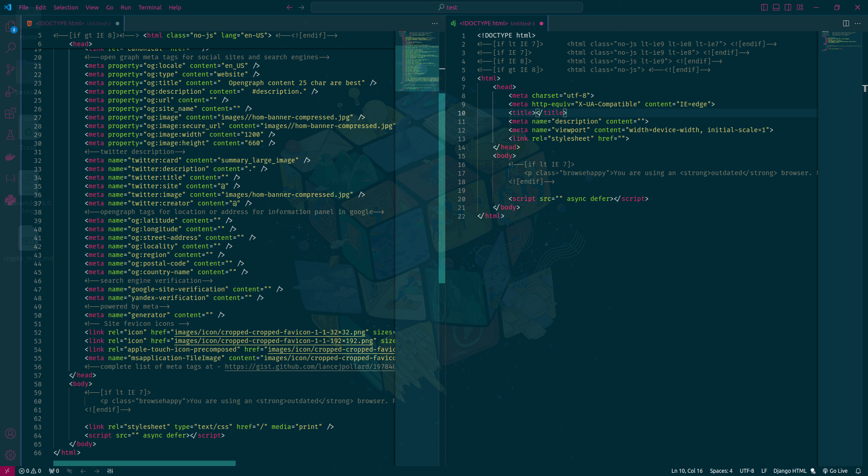Open the JSON braces view icon
The height and width of the screenshot is (476, 868).
(x=10, y=178)
